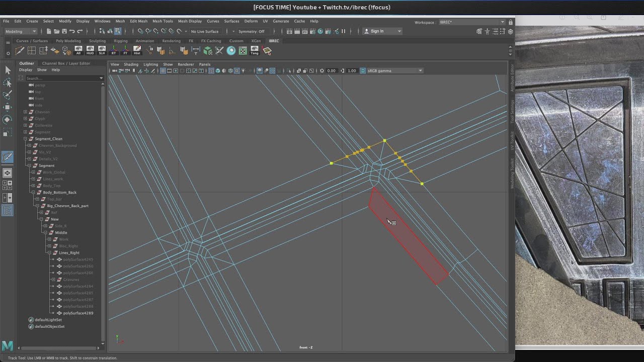The width and height of the screenshot is (644, 362).
Task: Toggle the sRGB gamma view transform icon
Action: 363,71
